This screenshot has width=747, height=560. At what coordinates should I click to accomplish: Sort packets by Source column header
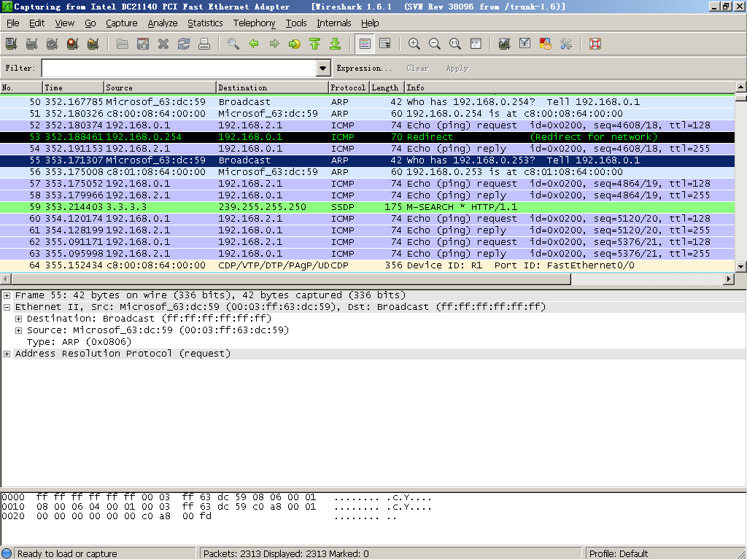point(160,87)
